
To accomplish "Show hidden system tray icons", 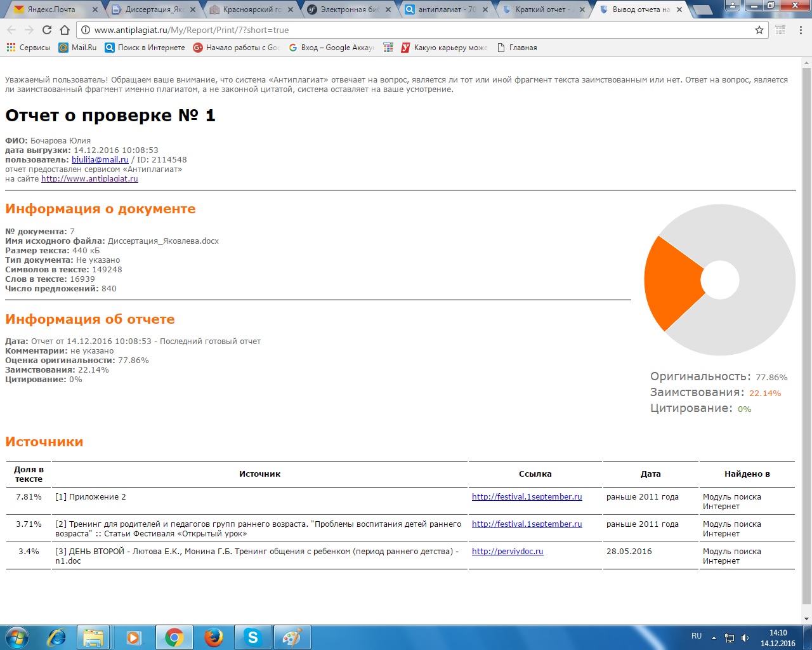I will pos(714,638).
